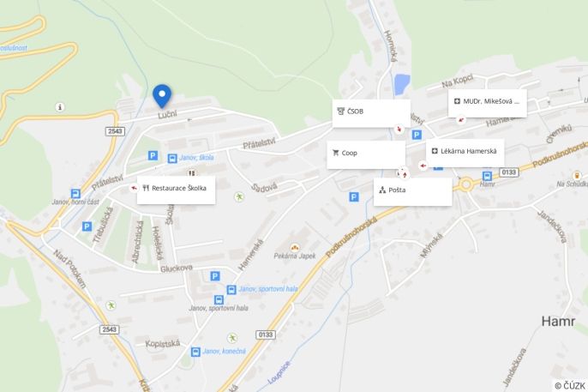Click the sports icon near Sadová street
588x392 pixels.
[x=239, y=197]
